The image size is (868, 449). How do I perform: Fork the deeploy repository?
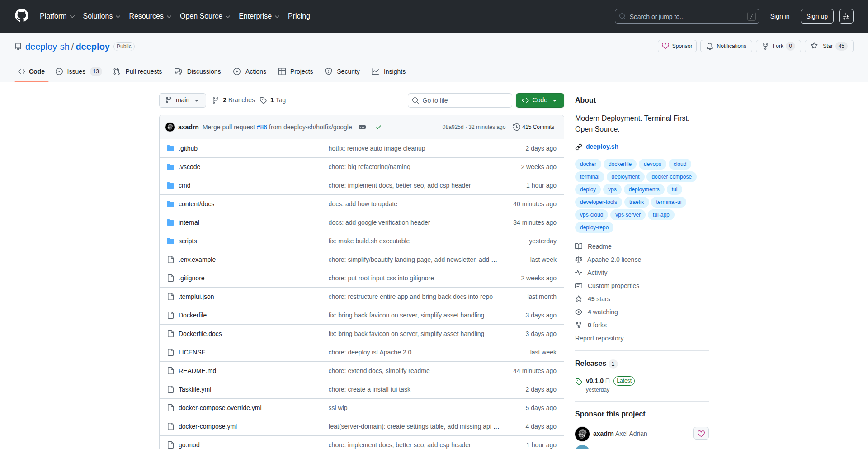point(778,46)
